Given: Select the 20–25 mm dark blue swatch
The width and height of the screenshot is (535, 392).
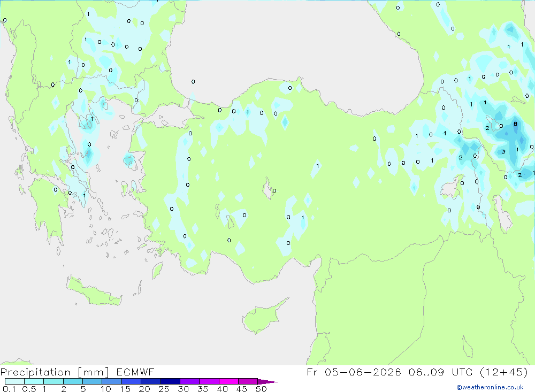Looking at the screenshot, I should (151, 381).
